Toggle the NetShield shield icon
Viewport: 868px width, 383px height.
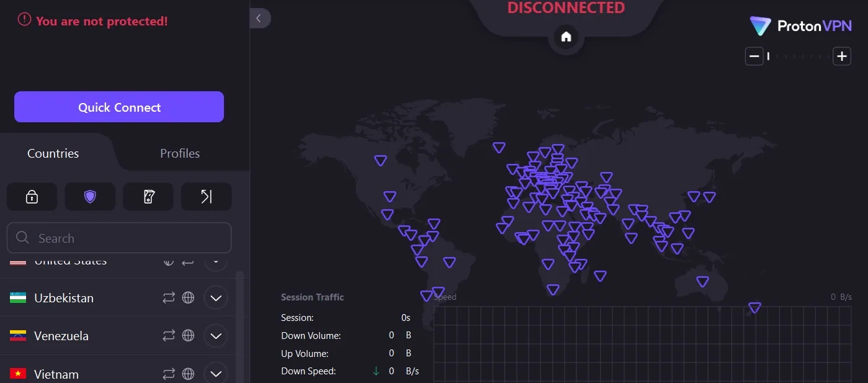tap(90, 197)
